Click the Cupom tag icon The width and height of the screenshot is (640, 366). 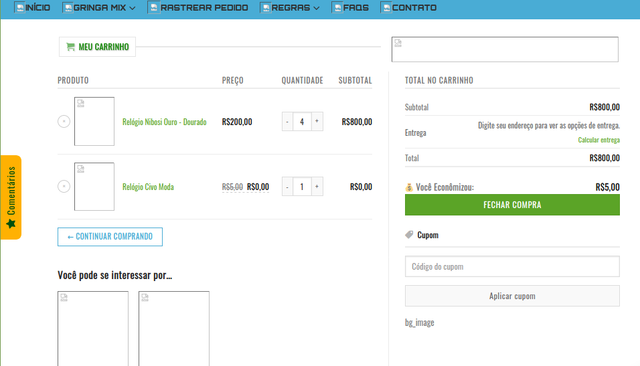409,235
